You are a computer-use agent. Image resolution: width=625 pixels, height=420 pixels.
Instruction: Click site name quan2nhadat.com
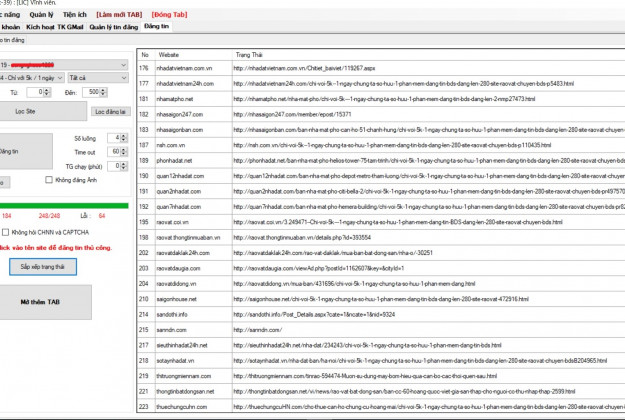tap(179, 191)
